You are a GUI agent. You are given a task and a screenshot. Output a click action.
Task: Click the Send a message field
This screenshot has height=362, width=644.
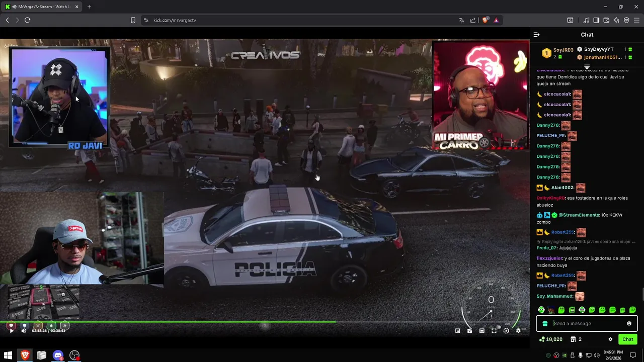coord(587,323)
